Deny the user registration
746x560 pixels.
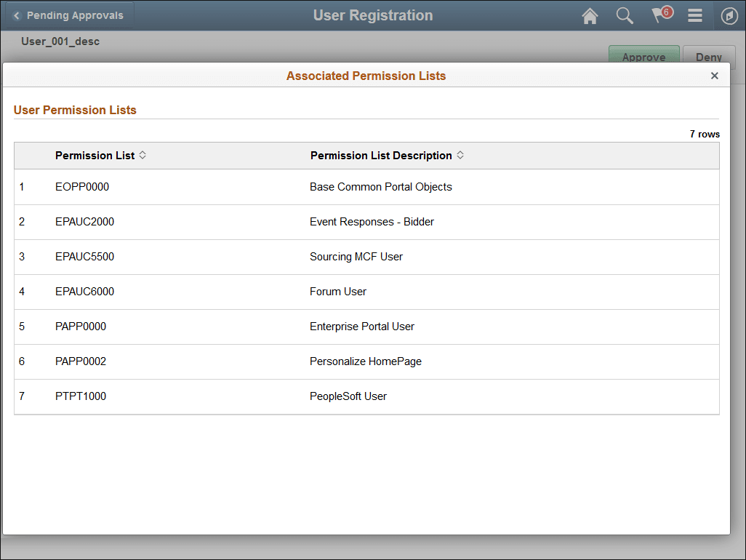tap(709, 57)
